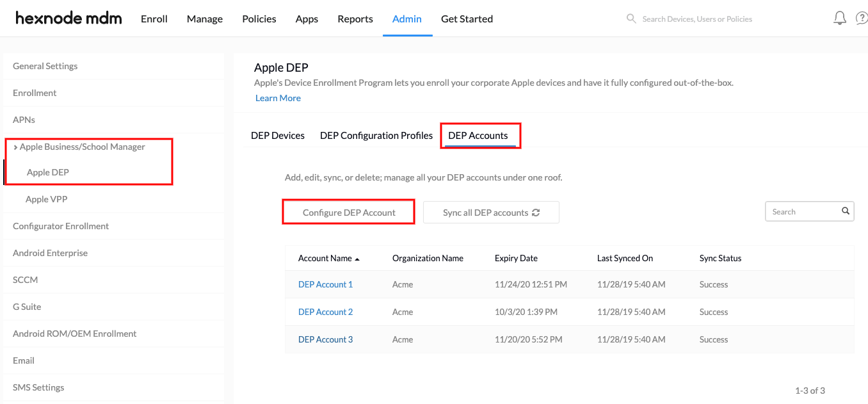The height and width of the screenshot is (404, 868).
Task: Select General Settings in sidebar
Action: click(114, 66)
